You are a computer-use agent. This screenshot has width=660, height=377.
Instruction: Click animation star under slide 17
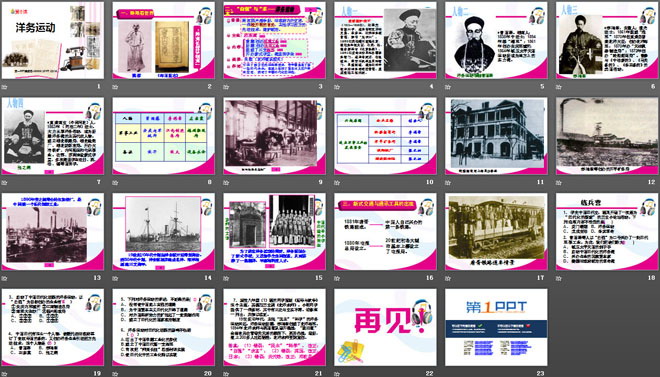coord(448,278)
